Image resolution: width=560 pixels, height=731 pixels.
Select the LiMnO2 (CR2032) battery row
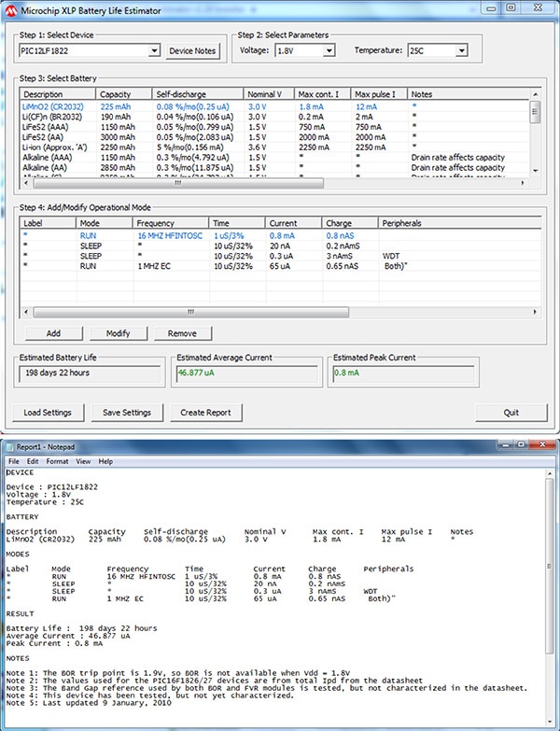[56, 107]
